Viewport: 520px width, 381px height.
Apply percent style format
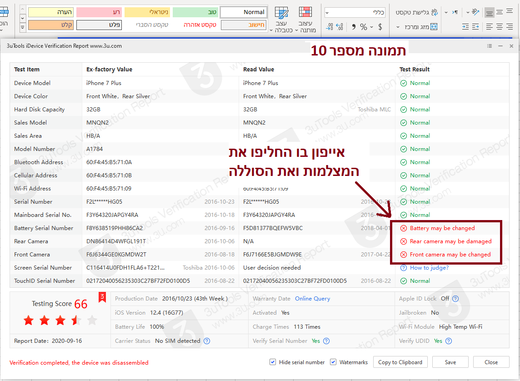coord(363,27)
